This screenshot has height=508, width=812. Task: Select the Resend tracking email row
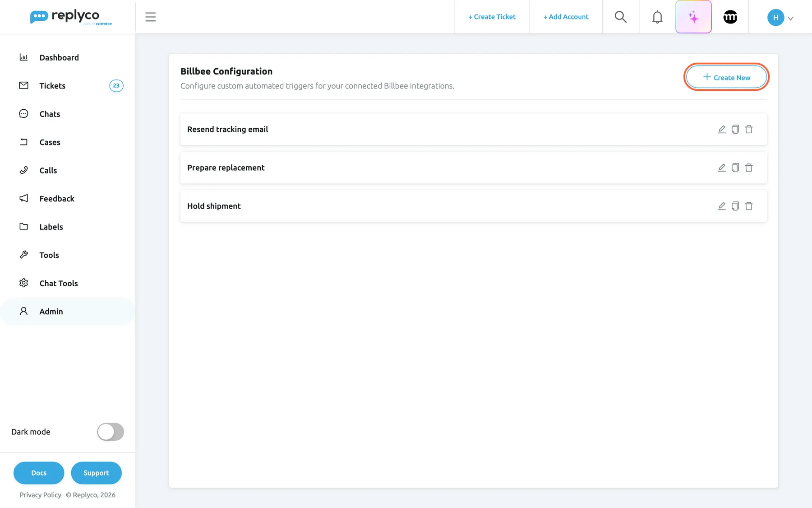click(474, 129)
